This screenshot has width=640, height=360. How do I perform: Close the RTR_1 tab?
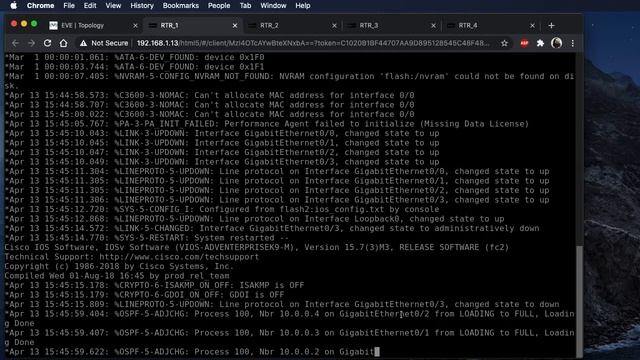pos(235,26)
